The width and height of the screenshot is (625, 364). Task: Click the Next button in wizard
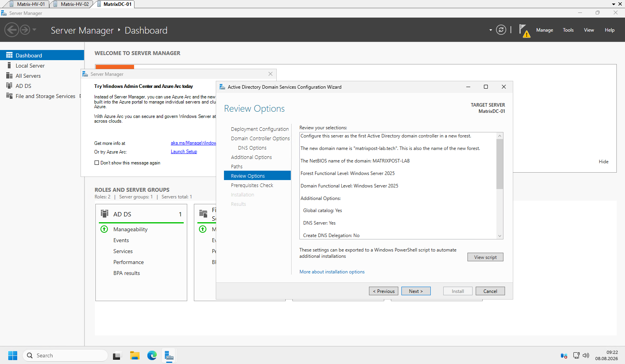pyautogui.click(x=416, y=291)
